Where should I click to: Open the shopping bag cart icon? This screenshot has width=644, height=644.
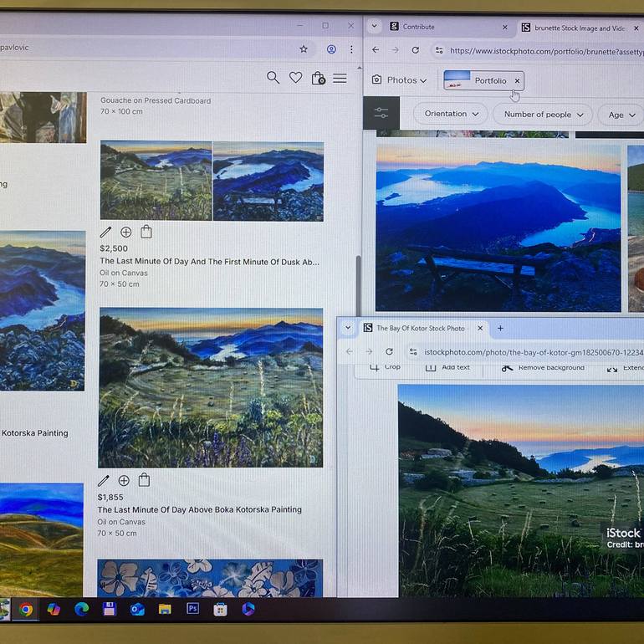(x=319, y=78)
